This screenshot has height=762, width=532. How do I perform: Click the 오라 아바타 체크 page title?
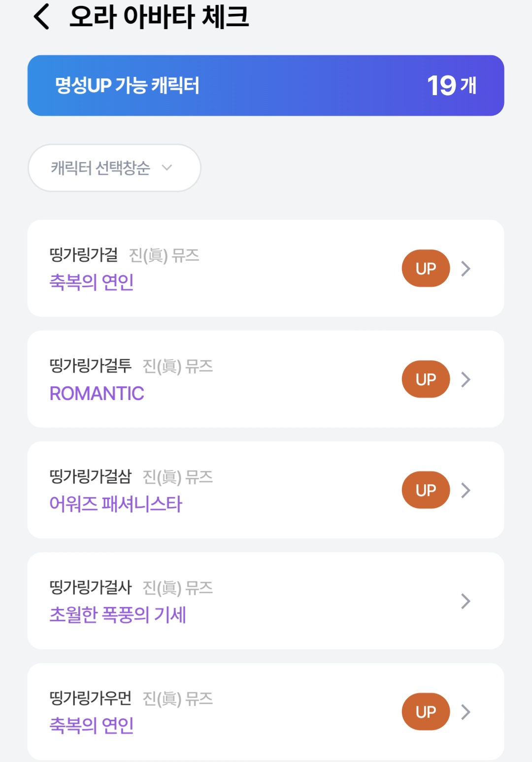pyautogui.click(x=159, y=17)
